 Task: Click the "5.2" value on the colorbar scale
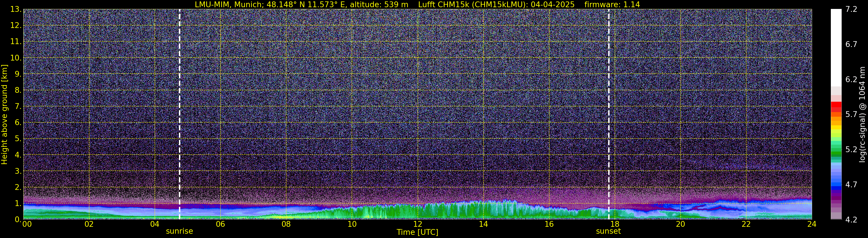(x=852, y=149)
